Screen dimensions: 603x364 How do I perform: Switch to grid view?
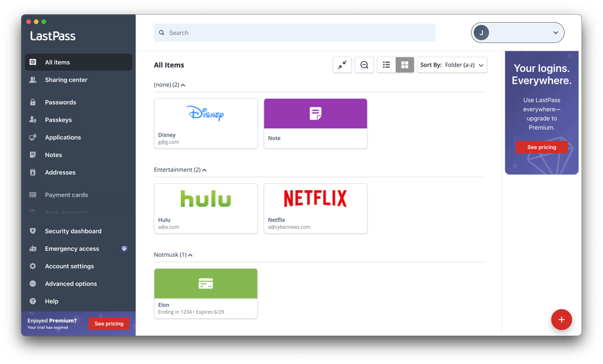pyautogui.click(x=405, y=65)
